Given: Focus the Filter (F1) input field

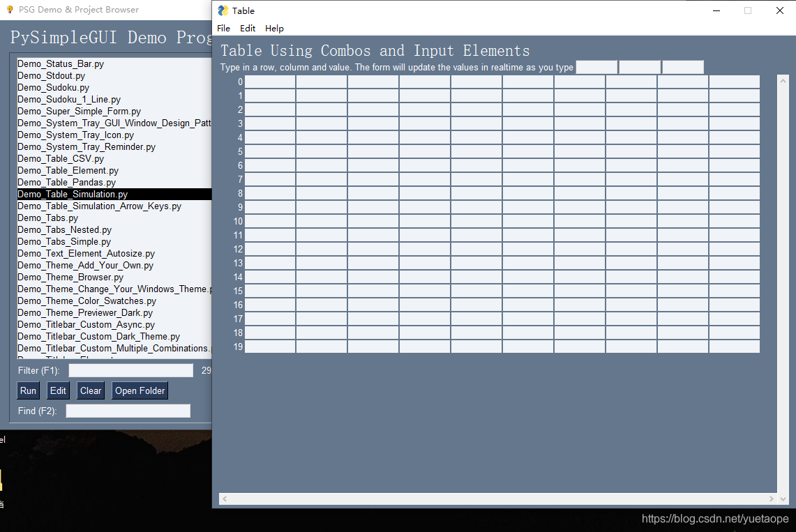Looking at the screenshot, I should point(131,370).
